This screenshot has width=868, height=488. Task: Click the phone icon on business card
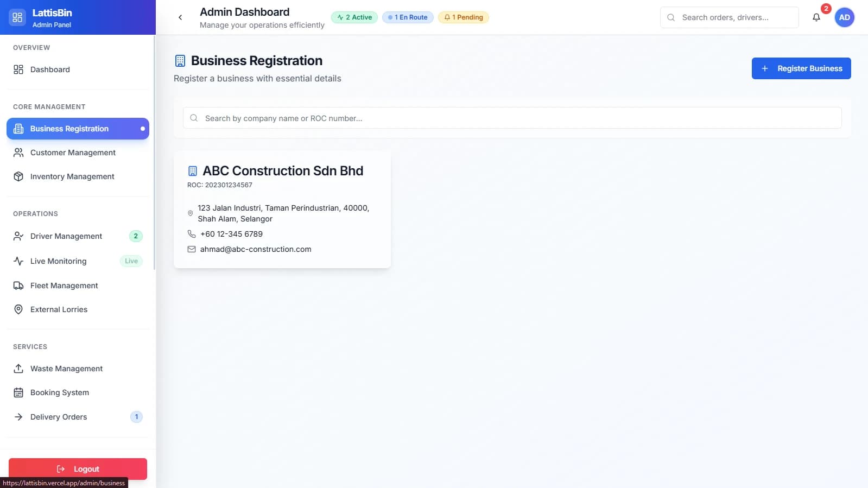[x=192, y=234]
